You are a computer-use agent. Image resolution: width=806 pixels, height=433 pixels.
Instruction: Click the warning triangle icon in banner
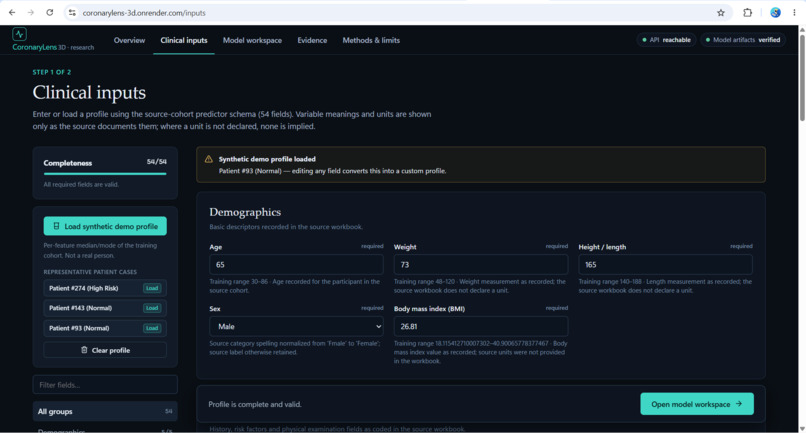click(208, 159)
